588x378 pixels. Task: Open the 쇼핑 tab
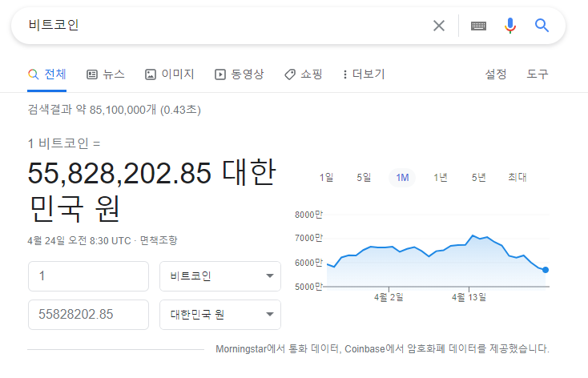click(304, 74)
